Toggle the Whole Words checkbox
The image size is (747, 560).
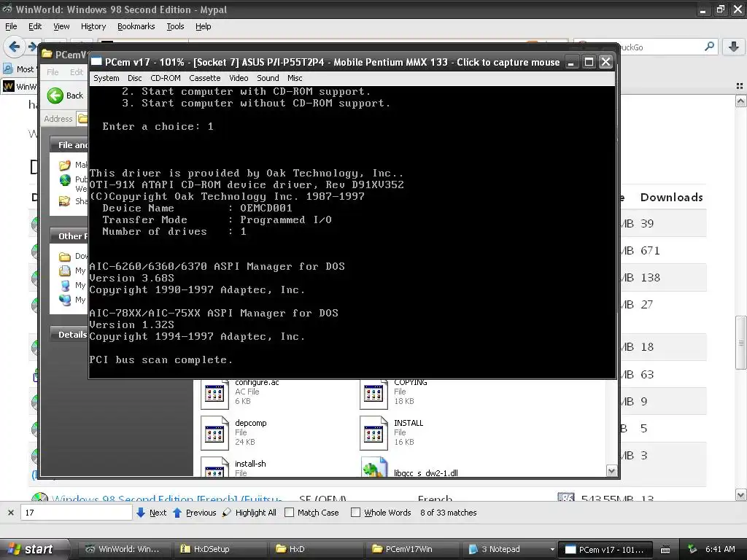[355, 513]
